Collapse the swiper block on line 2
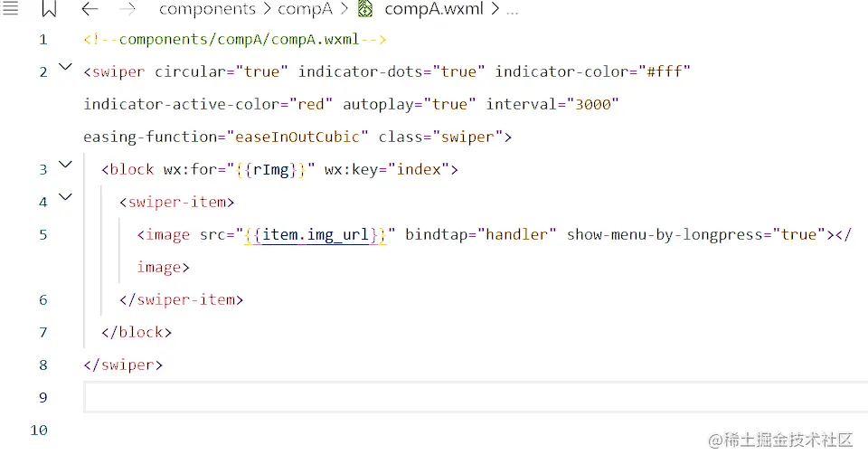Image resolution: width=868 pixels, height=464 pixels. pyautogui.click(x=65, y=67)
